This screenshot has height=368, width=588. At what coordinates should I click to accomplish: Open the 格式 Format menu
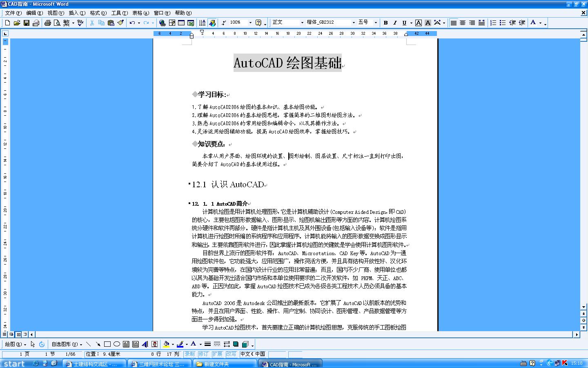98,13
